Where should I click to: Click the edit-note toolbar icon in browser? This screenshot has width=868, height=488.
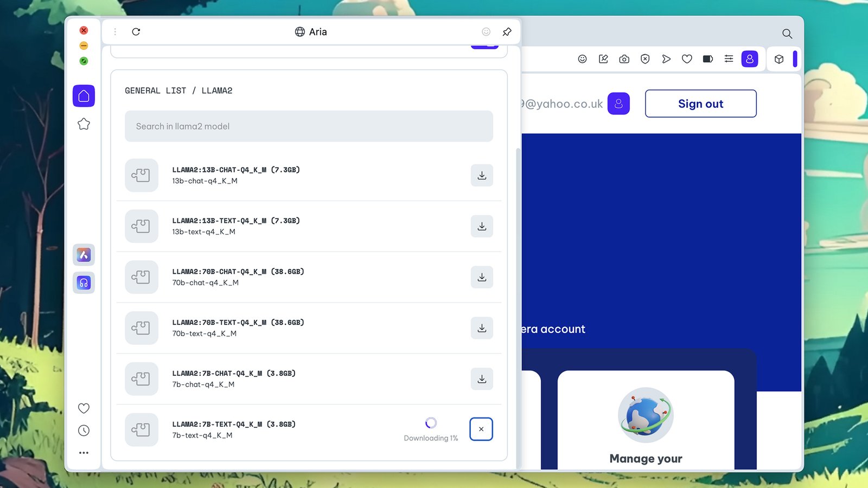(603, 59)
